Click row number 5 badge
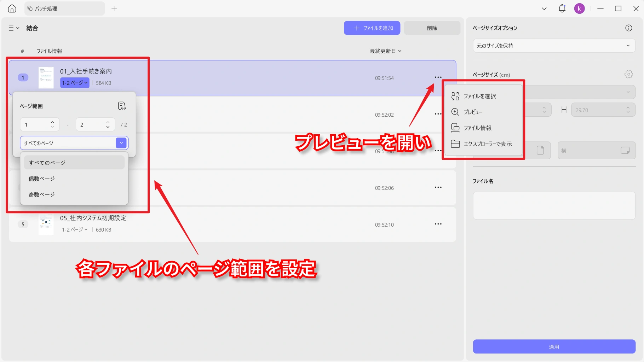The height and width of the screenshot is (362, 644). [x=23, y=224]
